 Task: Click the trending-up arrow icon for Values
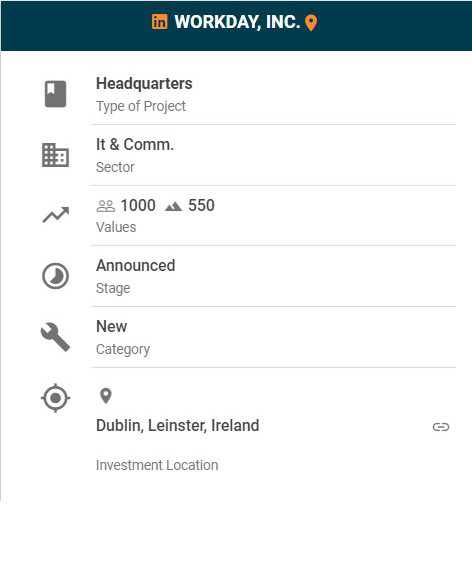pyautogui.click(x=56, y=215)
